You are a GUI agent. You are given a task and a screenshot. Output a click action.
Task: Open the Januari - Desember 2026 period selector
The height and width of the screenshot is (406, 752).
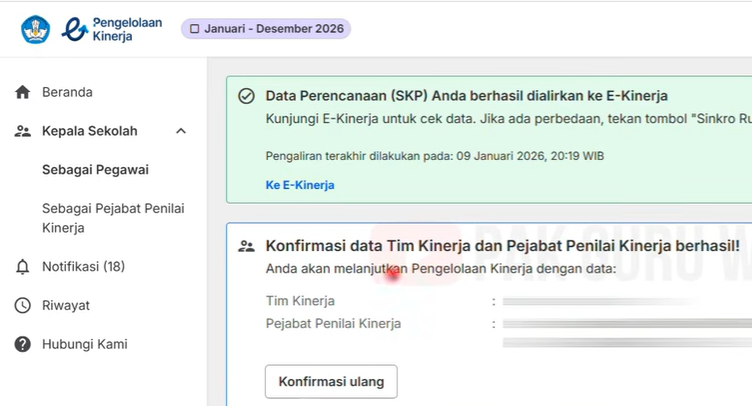tap(266, 29)
